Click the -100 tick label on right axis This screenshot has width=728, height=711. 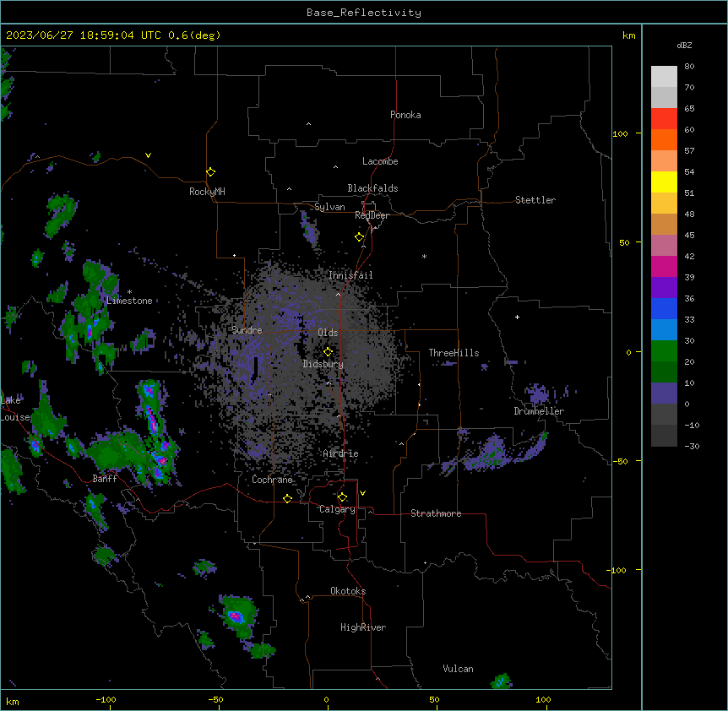[617, 570]
